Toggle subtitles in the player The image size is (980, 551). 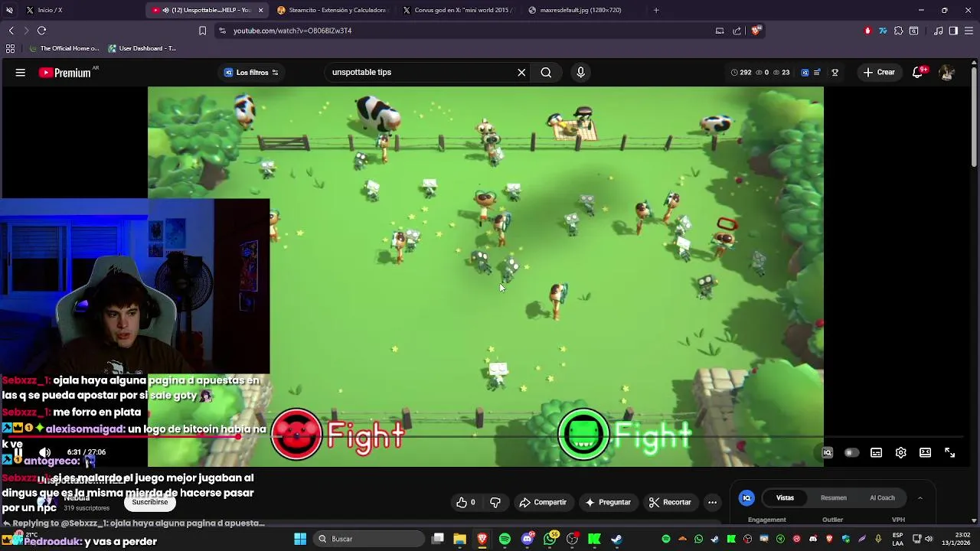coord(876,453)
